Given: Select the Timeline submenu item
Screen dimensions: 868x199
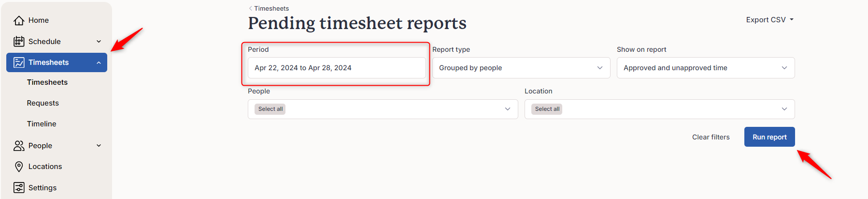Looking at the screenshot, I should point(42,124).
